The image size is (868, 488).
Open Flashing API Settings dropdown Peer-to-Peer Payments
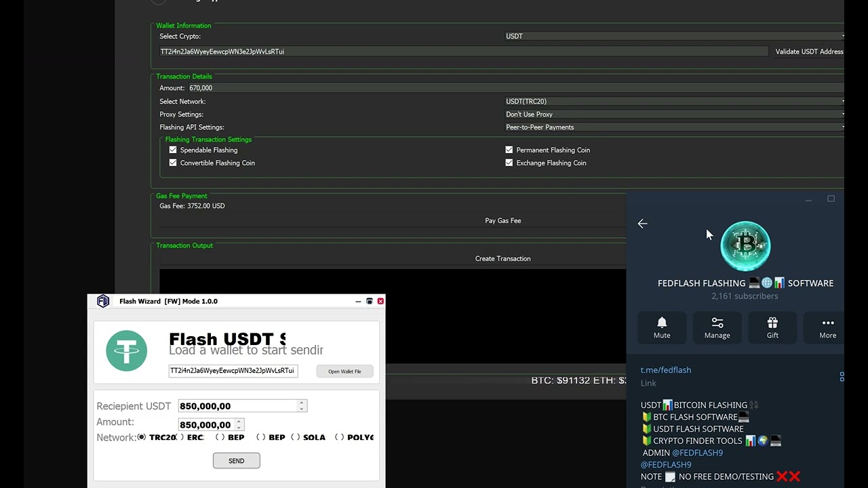[674, 127]
